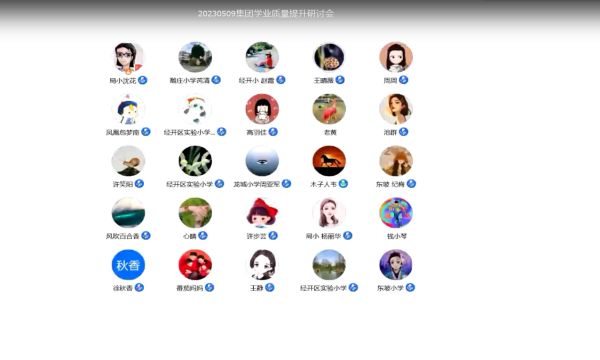Open the white flowers avatar

(195, 161)
